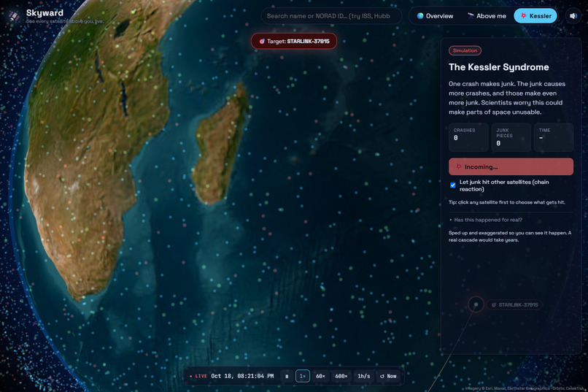Click the faded STARLINK-37815 satellite label
The image size is (588, 392).
tap(514, 304)
